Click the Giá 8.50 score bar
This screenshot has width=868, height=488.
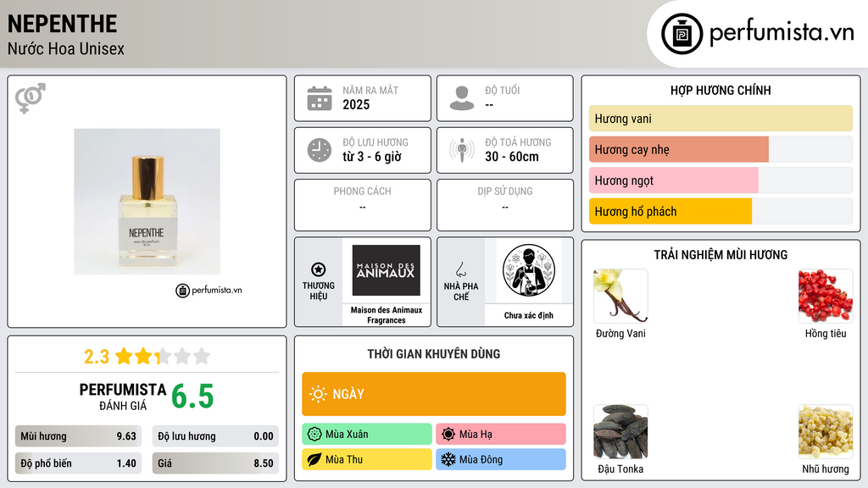pyautogui.click(x=215, y=463)
